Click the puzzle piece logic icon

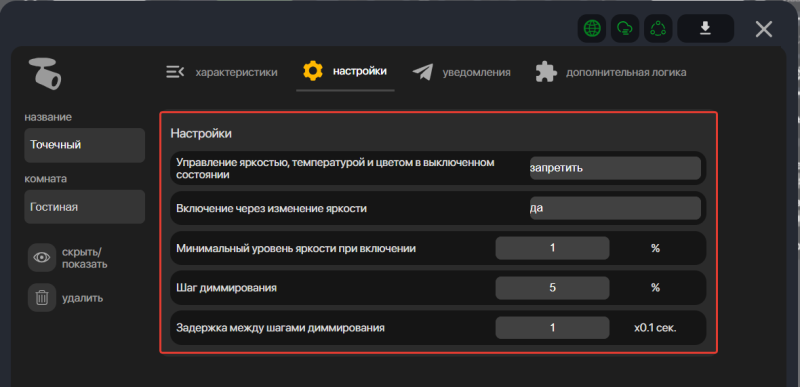click(546, 72)
